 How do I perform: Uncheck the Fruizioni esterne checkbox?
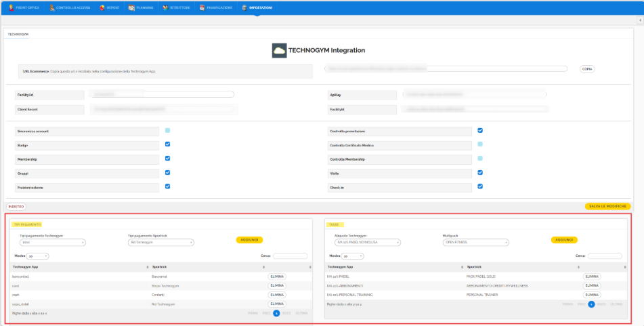click(167, 186)
